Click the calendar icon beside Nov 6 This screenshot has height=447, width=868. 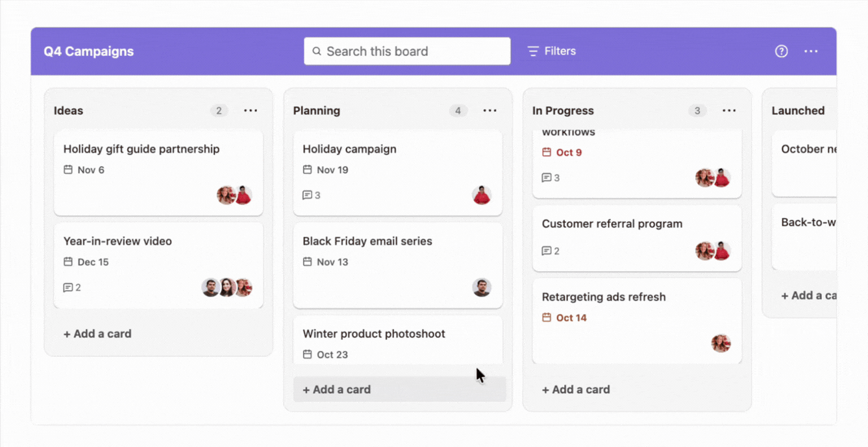pos(68,170)
